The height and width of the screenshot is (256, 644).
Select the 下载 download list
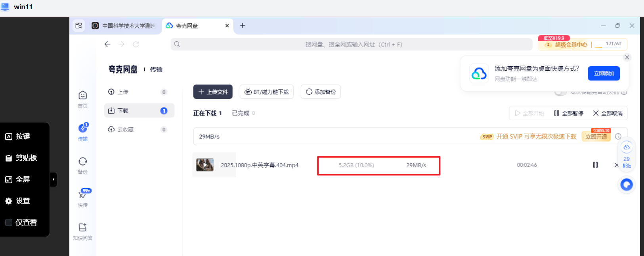click(x=139, y=111)
